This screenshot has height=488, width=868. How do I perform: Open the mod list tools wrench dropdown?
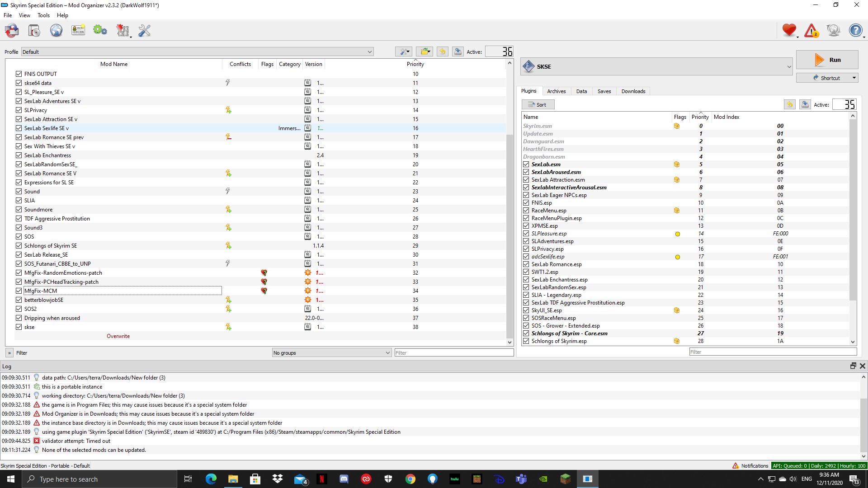403,52
